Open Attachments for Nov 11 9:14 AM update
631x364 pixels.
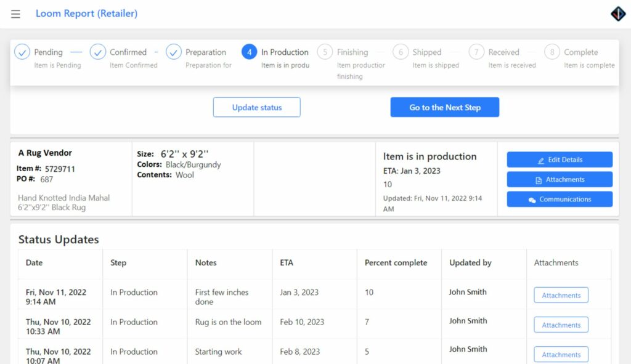pos(561,295)
